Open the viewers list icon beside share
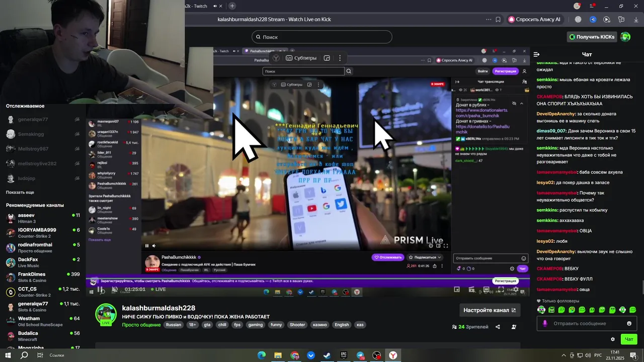Image resolution: width=644 pixels, height=362 pixels. click(514, 327)
